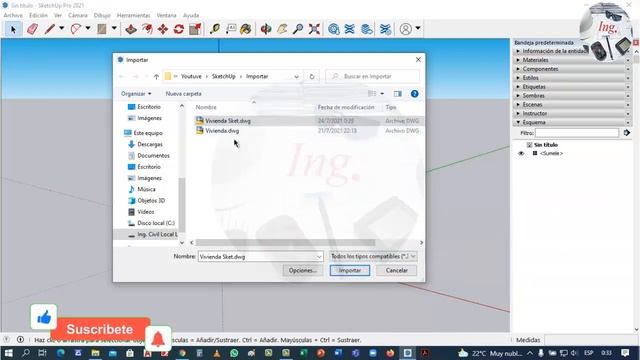
Task: Open the Organizar dropdown
Action: tap(136, 94)
